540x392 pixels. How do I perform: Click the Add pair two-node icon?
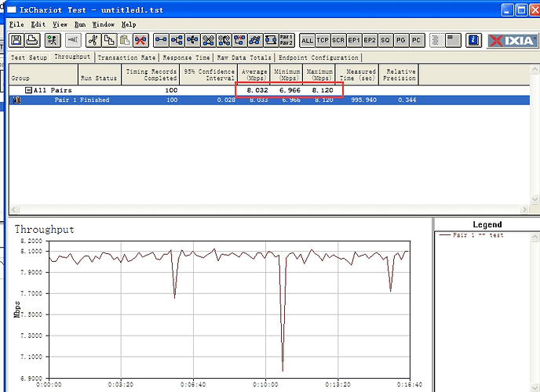[x=161, y=40]
